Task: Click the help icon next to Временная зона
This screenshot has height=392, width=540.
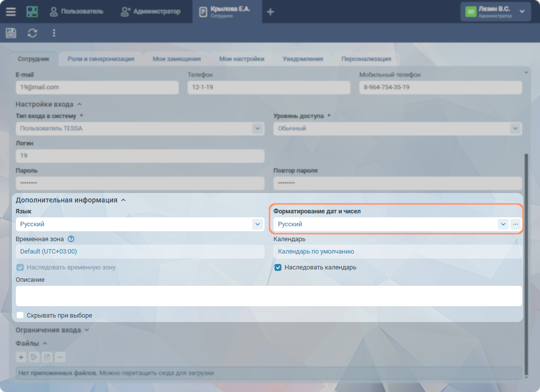Action: pyautogui.click(x=70, y=239)
